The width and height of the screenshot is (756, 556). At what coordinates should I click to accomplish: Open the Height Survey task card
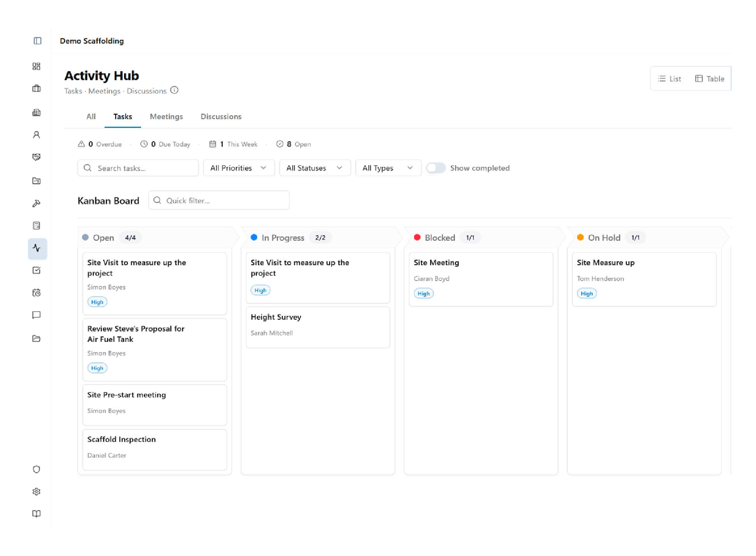[x=317, y=326]
